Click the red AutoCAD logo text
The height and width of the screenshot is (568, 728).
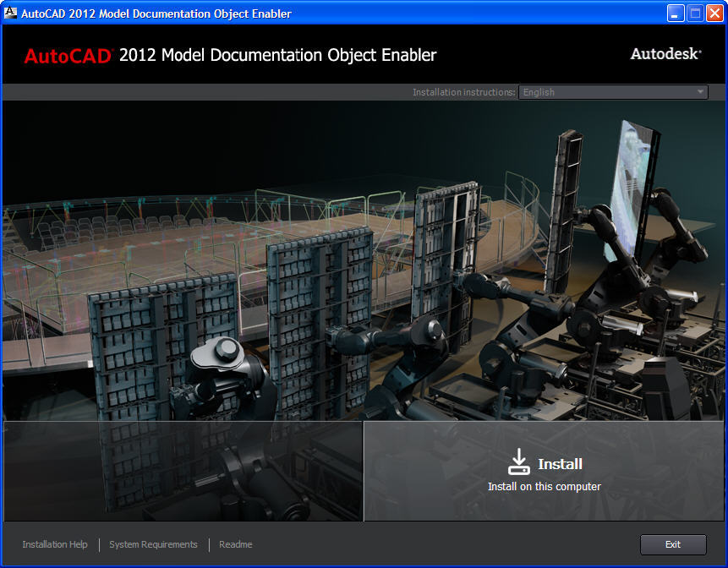coord(68,56)
